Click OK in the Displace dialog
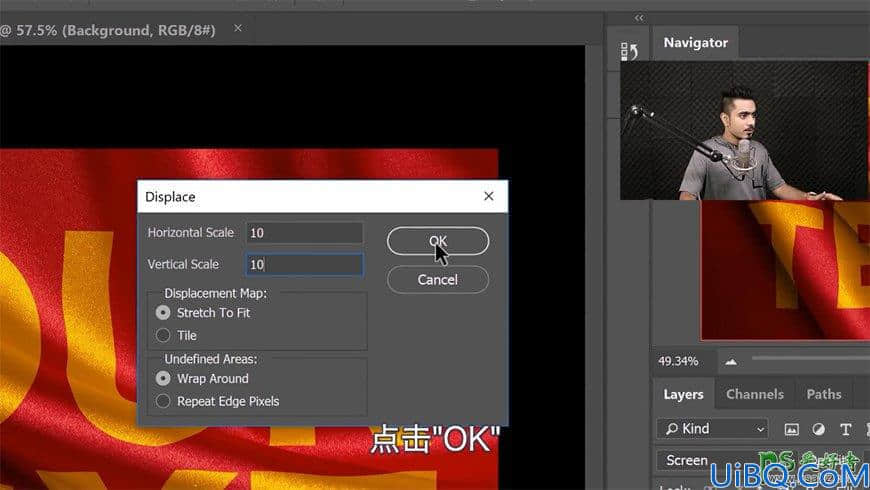The width and height of the screenshot is (870, 490). click(438, 241)
